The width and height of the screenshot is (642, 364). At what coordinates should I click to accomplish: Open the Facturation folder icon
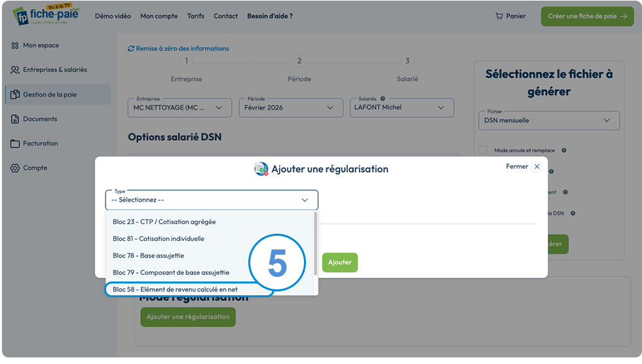[14, 143]
